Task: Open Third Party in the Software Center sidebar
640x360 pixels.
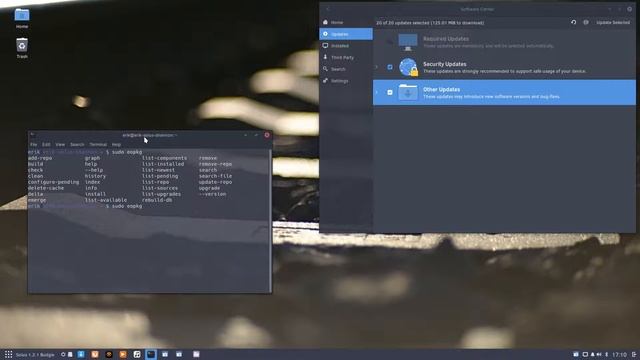Action: pos(346,58)
